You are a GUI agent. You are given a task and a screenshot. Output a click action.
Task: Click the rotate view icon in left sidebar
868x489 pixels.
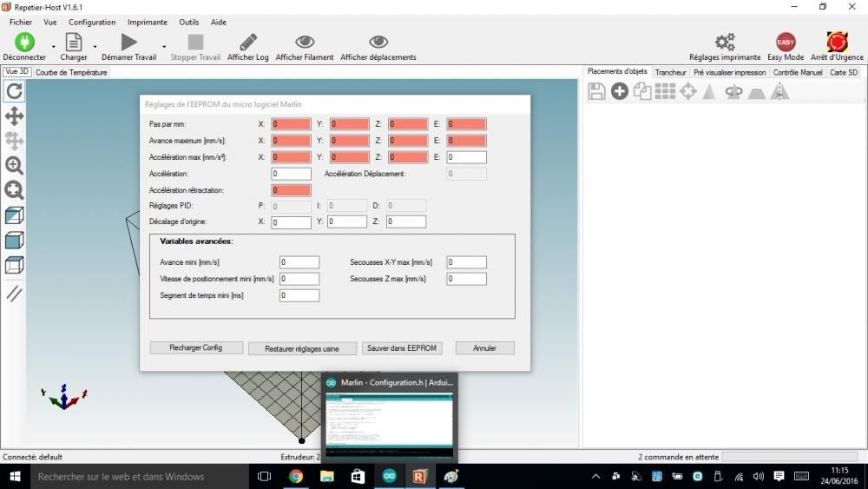(15, 91)
